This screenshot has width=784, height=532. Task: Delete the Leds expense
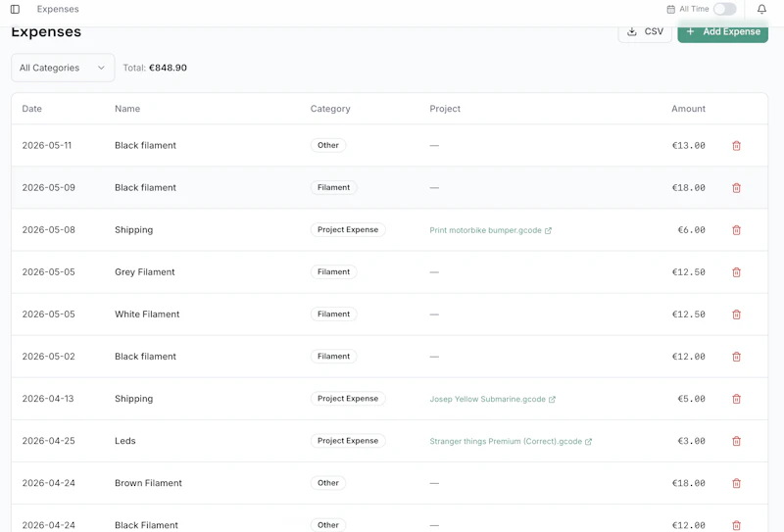coord(736,441)
